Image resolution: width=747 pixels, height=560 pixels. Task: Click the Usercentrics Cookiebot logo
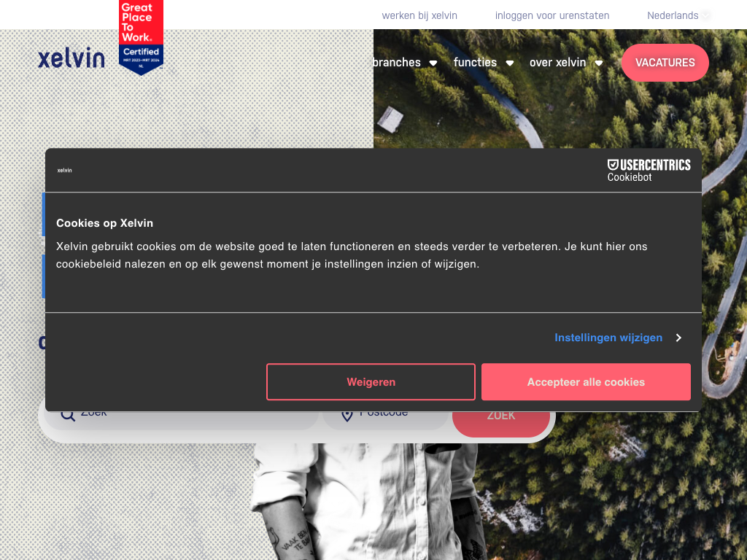point(649,171)
